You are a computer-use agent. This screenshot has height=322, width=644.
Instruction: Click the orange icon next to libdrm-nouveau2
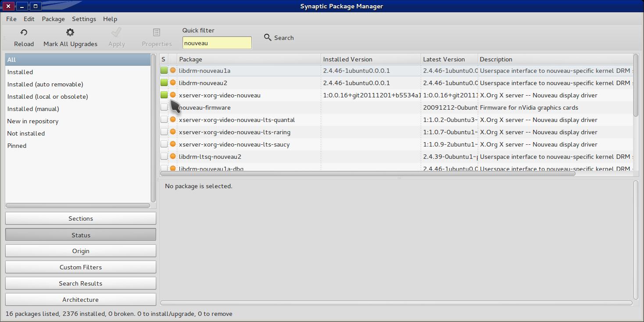[173, 83]
